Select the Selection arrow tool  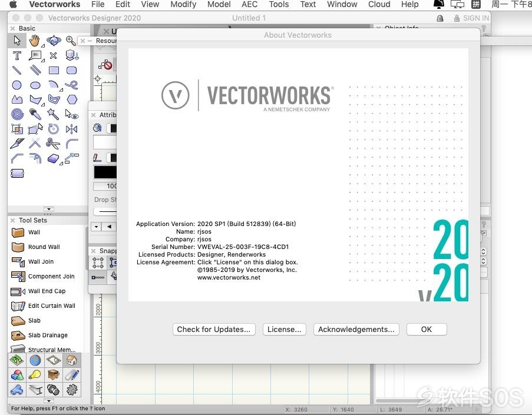(17, 41)
